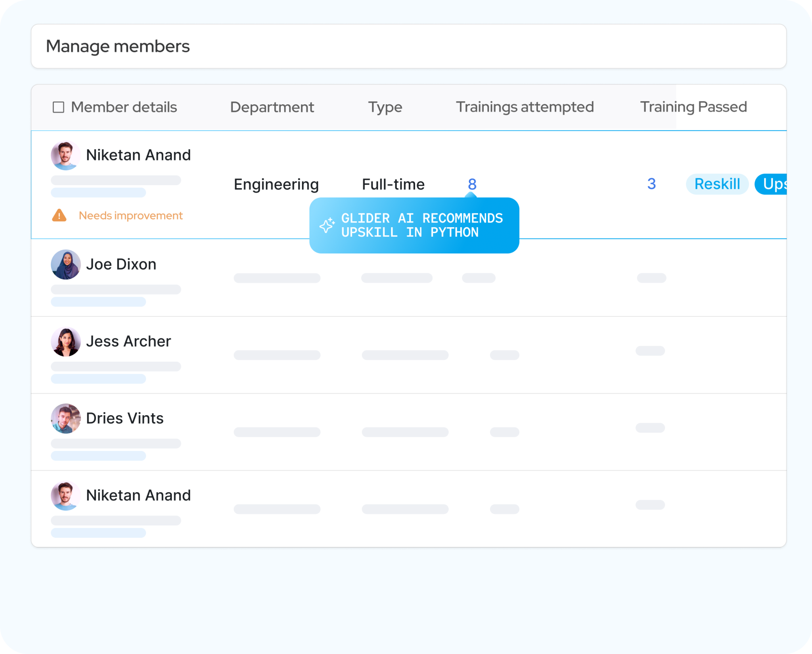Sort by Type column header
The height and width of the screenshot is (654, 812).
[x=385, y=107]
